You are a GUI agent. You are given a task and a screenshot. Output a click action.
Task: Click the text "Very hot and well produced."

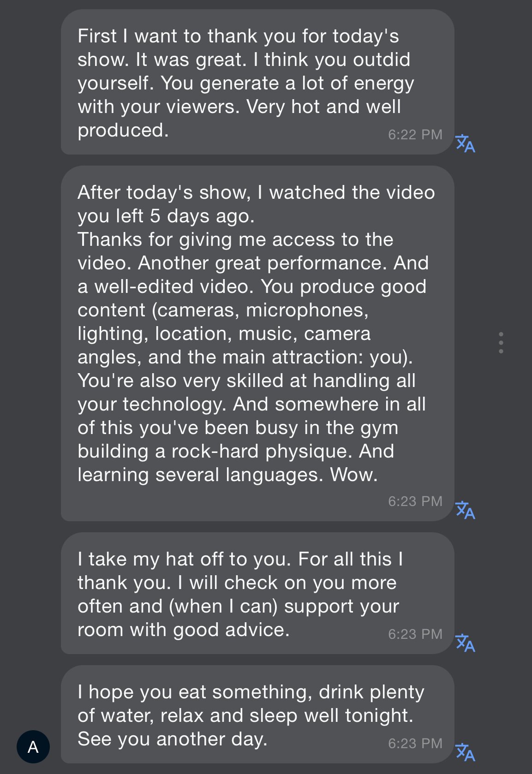[323, 107]
